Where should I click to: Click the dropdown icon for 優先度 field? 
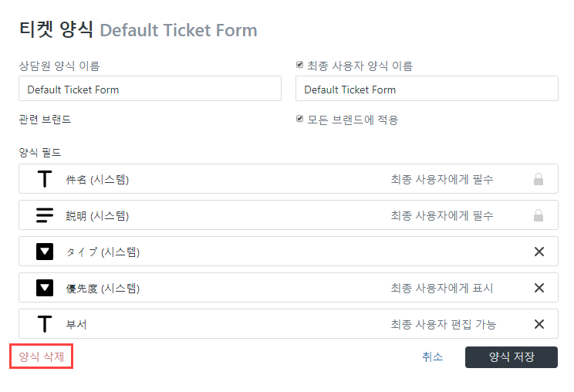(x=45, y=288)
